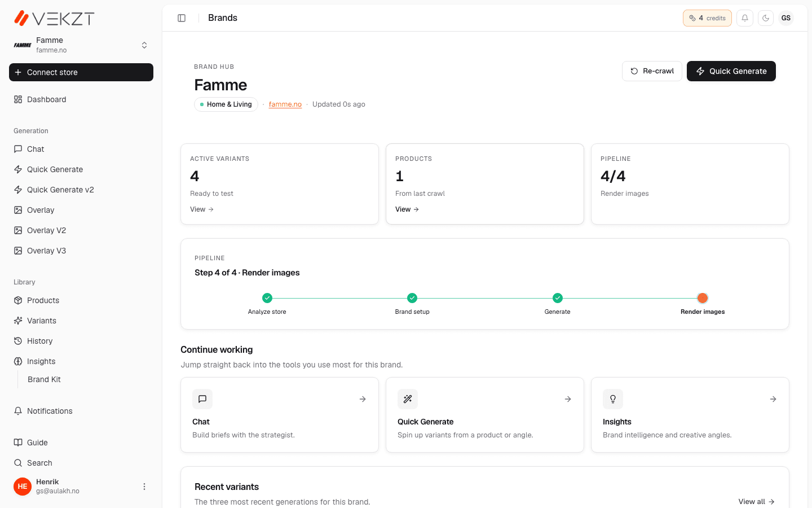Open the Insights lightbulb icon
The image size is (812, 508).
coord(613,399)
